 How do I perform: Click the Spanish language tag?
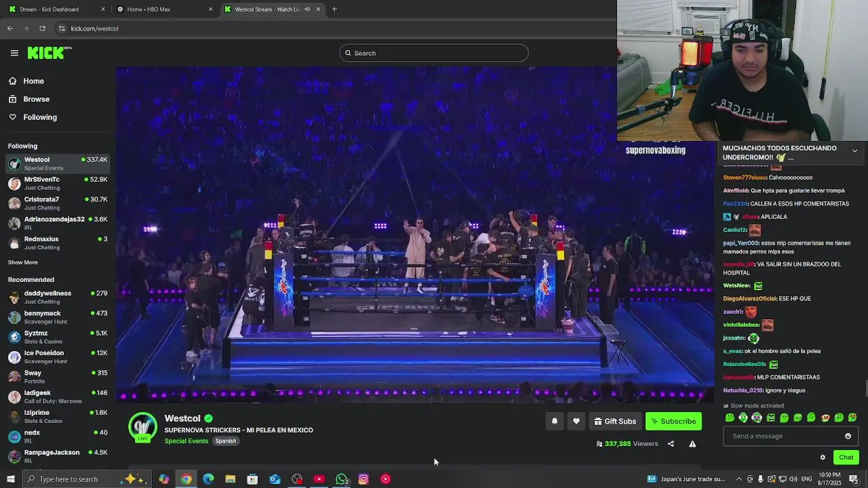click(226, 441)
